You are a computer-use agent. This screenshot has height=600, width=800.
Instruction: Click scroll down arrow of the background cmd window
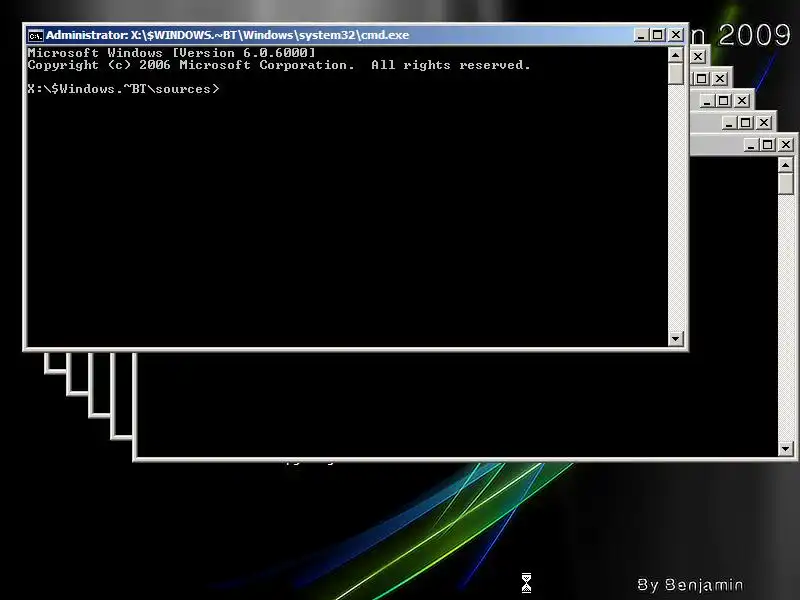(786, 448)
